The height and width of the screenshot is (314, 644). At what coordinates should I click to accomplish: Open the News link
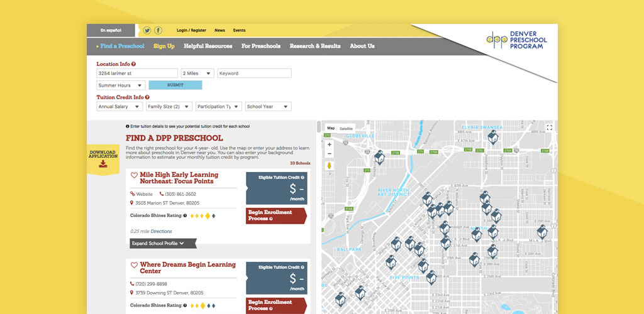click(x=219, y=30)
